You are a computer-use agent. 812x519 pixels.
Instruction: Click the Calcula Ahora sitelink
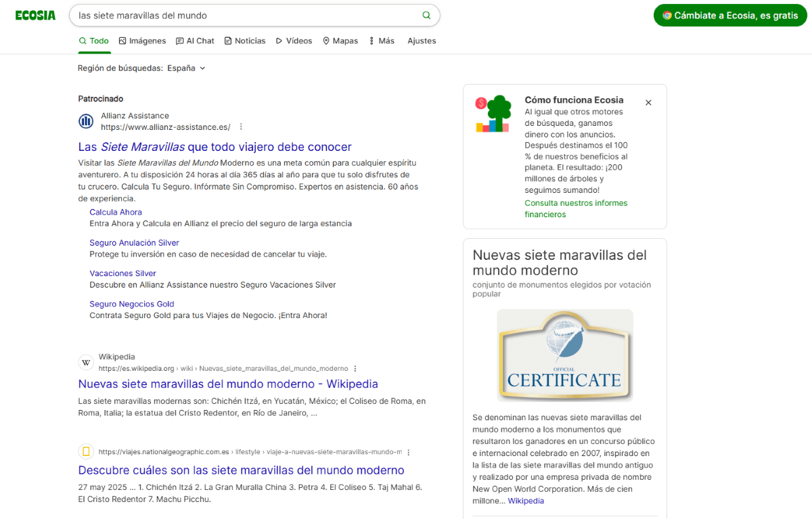116,212
